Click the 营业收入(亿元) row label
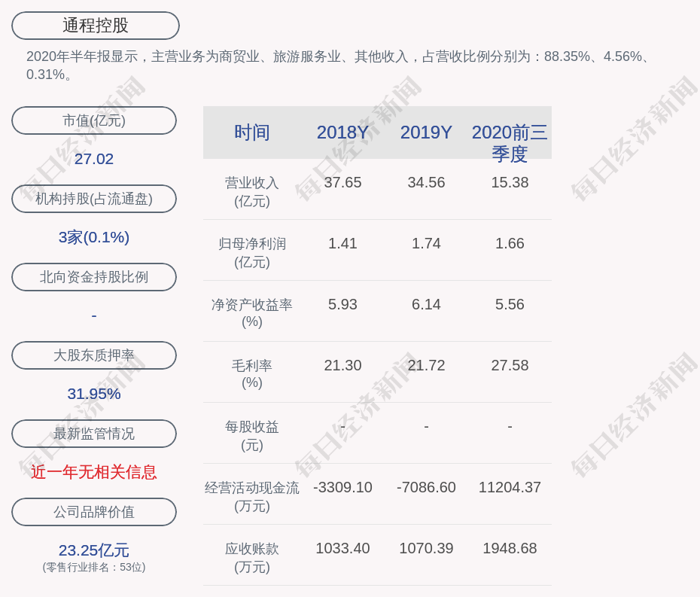 252,192
